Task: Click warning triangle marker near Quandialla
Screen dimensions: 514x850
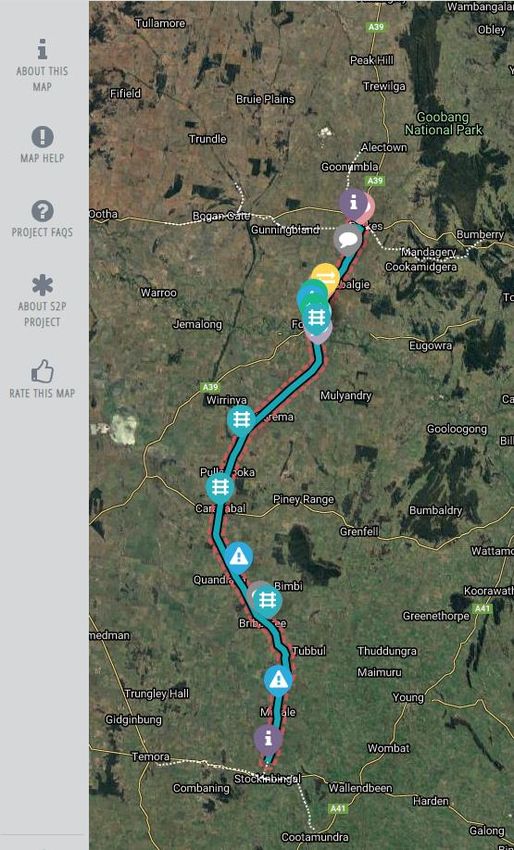Action: (238, 556)
